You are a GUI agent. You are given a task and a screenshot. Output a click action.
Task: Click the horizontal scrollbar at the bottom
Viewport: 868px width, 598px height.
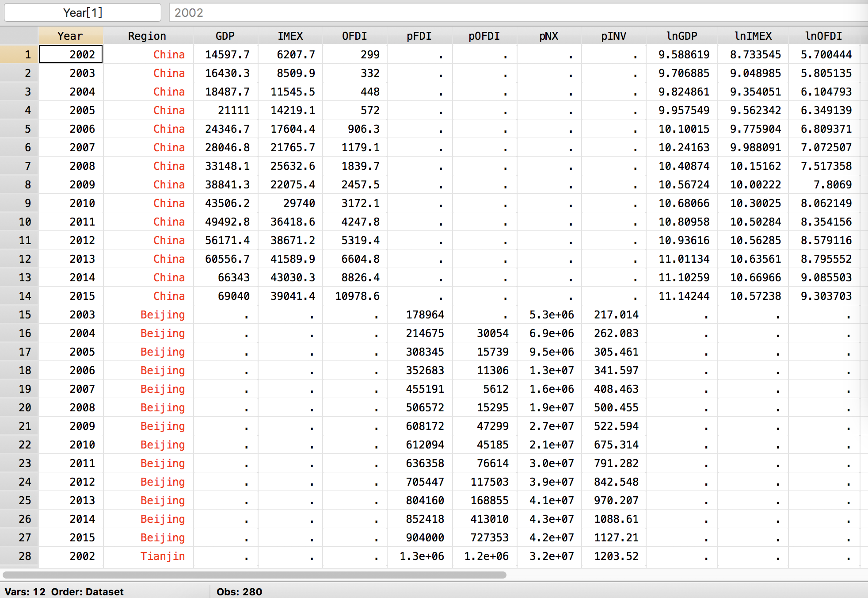[x=255, y=575]
